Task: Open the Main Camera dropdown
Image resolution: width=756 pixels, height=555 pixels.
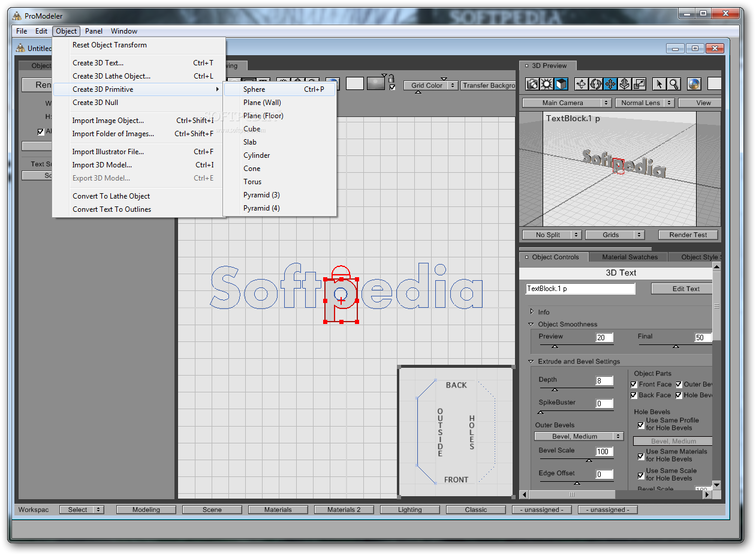Action: [x=567, y=103]
